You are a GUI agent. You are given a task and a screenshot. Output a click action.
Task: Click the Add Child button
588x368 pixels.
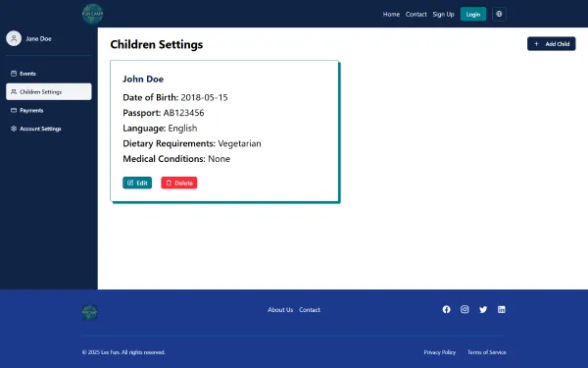[x=551, y=43]
